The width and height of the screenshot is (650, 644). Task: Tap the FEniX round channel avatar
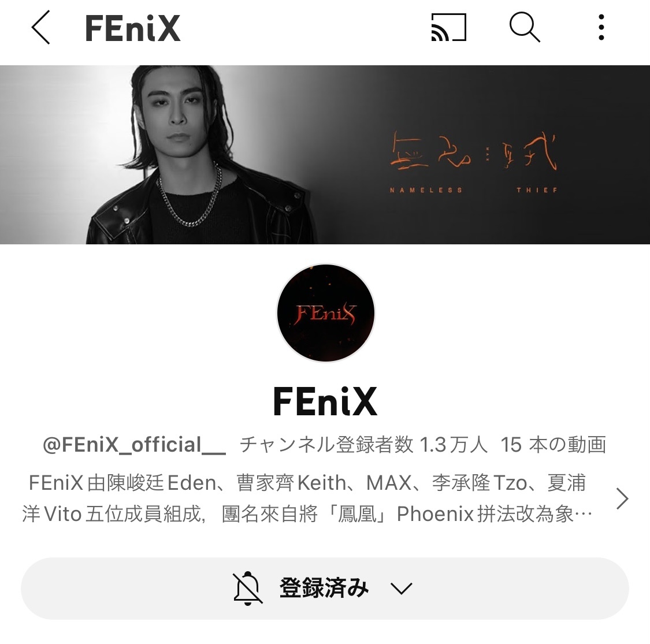[x=325, y=313]
